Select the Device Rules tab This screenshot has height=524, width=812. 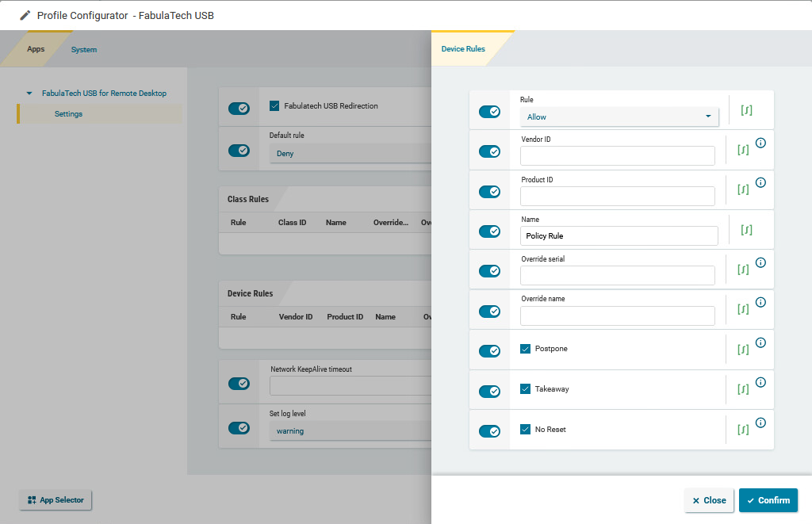[463, 49]
